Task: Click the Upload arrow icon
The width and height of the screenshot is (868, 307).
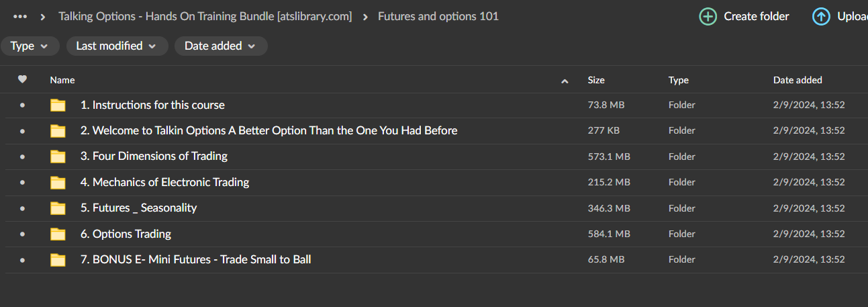Action: [x=820, y=16]
